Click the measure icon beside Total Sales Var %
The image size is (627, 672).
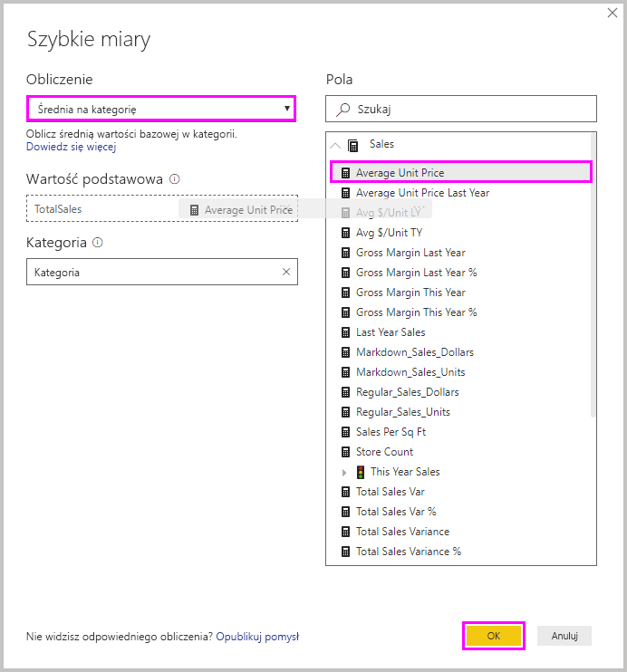pos(345,512)
